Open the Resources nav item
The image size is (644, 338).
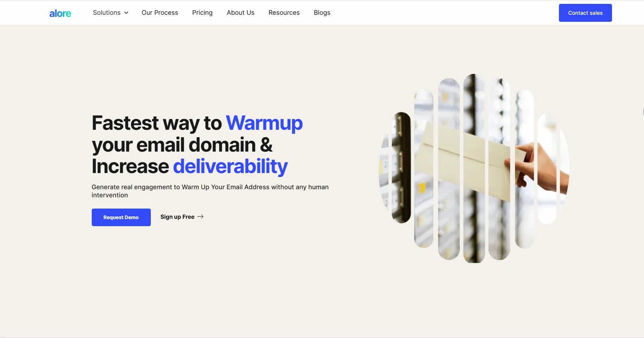pos(284,13)
